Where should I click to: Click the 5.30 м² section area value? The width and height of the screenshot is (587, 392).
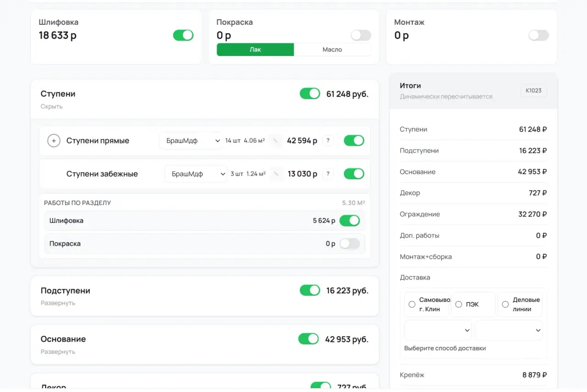354,203
